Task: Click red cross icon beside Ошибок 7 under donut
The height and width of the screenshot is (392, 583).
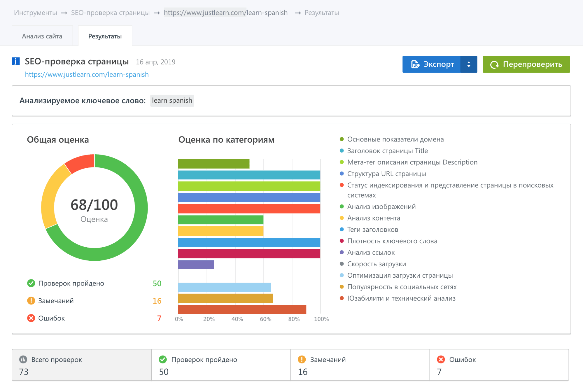Action: [x=31, y=318]
